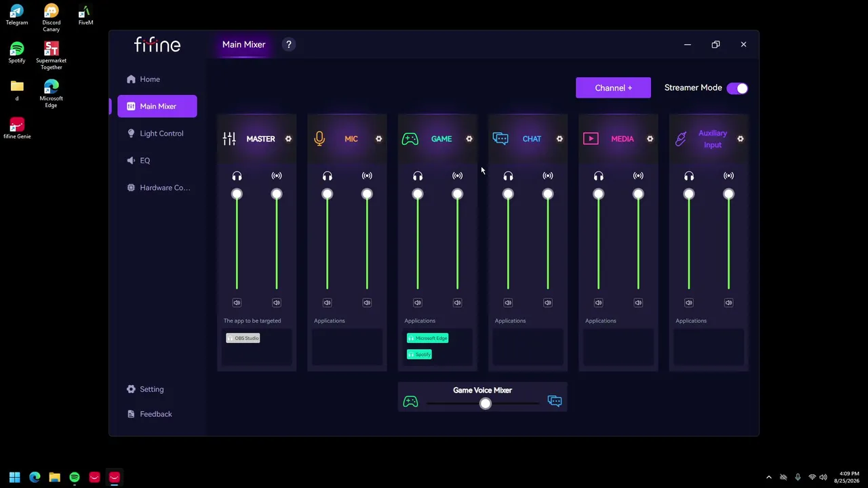Click Auxiliary Input headphone icon
This screenshot has height=488, width=868.
click(x=689, y=176)
